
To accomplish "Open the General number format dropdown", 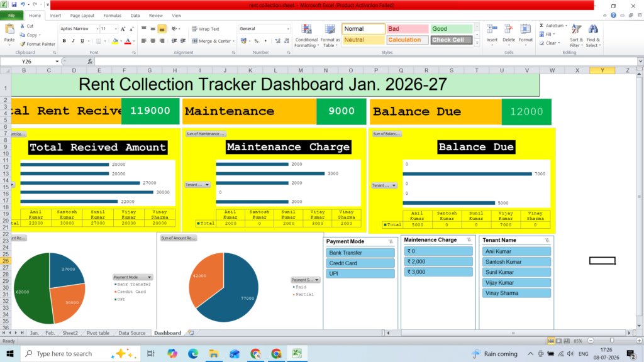I will (288, 29).
